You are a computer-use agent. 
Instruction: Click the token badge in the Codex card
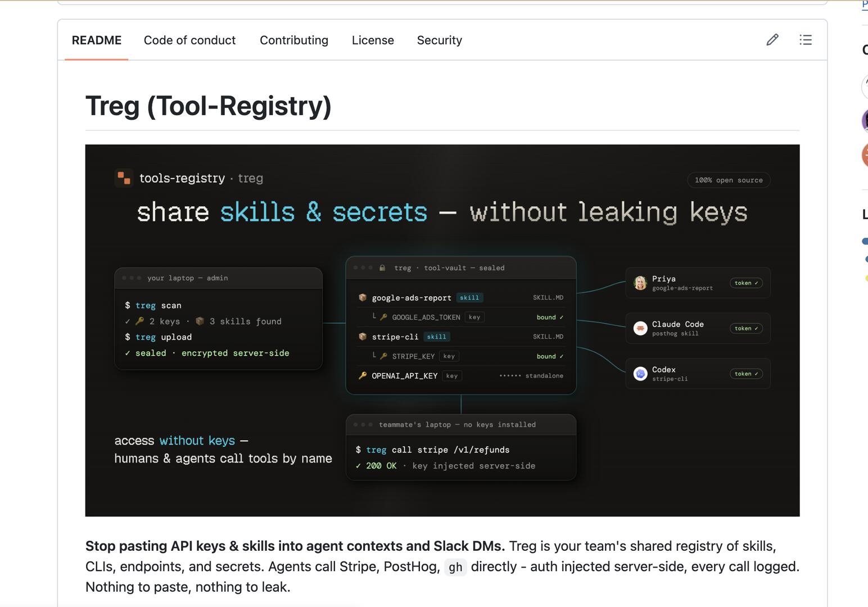[x=747, y=374]
